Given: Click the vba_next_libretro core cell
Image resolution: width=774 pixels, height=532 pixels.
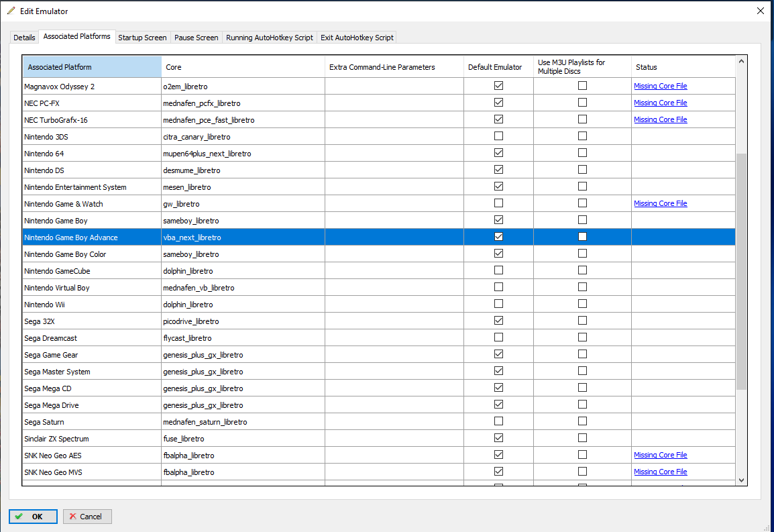Looking at the screenshot, I should [x=243, y=237].
